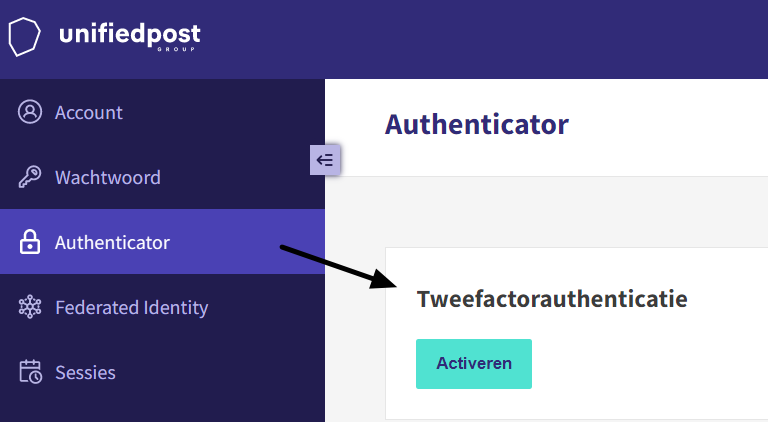Click the Authenticator padlock icon
768x422 pixels.
pos(30,242)
